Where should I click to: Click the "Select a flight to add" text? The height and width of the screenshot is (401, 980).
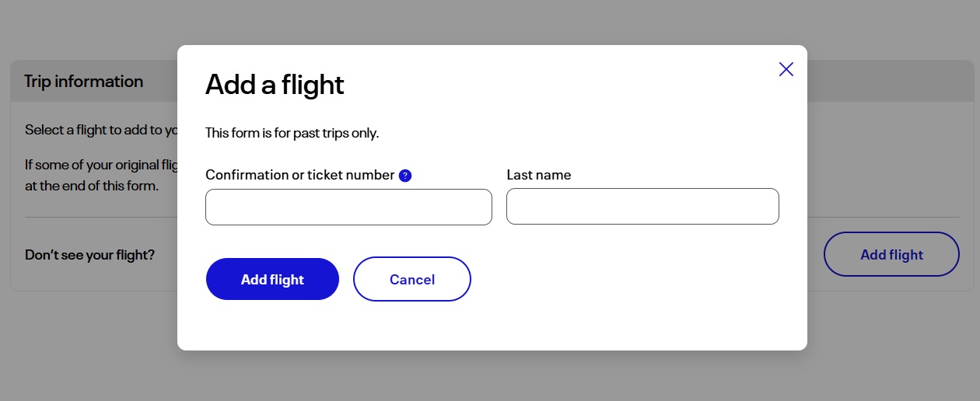[x=101, y=130]
